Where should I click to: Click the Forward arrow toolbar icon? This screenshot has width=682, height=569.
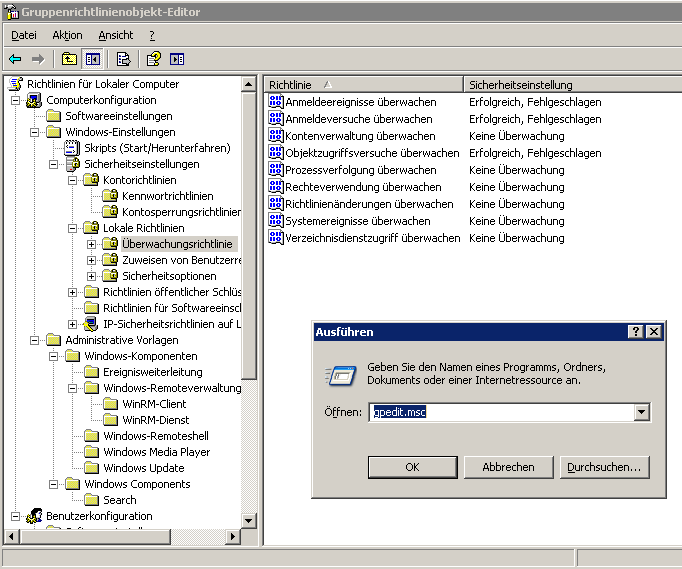(x=38, y=59)
